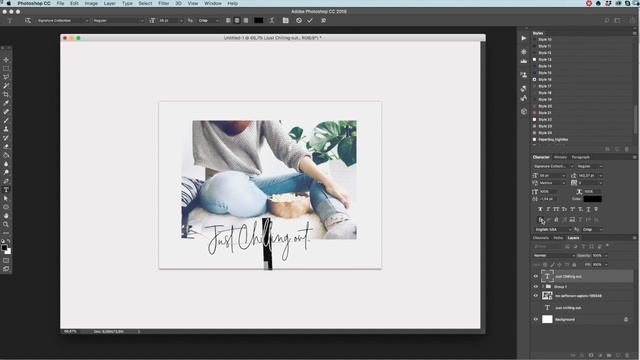Click the foreground color swatch in toolbox
This screenshot has height=360, width=640.
(x=4, y=247)
